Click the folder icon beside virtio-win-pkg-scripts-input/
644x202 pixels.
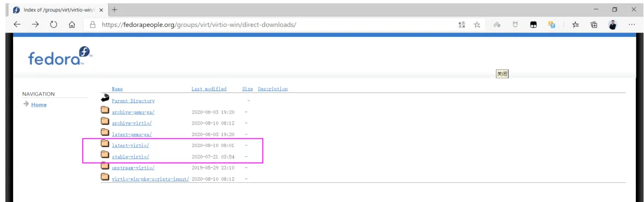pos(105,177)
